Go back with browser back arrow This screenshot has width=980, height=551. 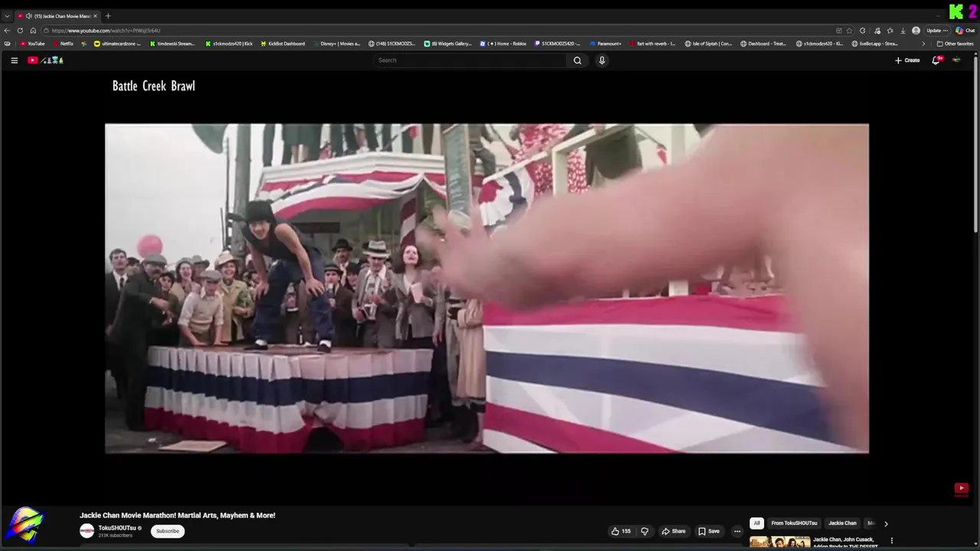8,31
